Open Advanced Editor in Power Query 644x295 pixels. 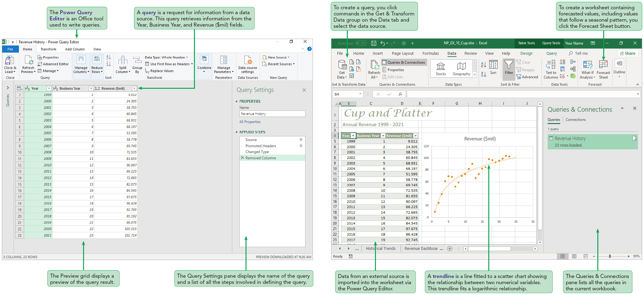[x=53, y=64]
